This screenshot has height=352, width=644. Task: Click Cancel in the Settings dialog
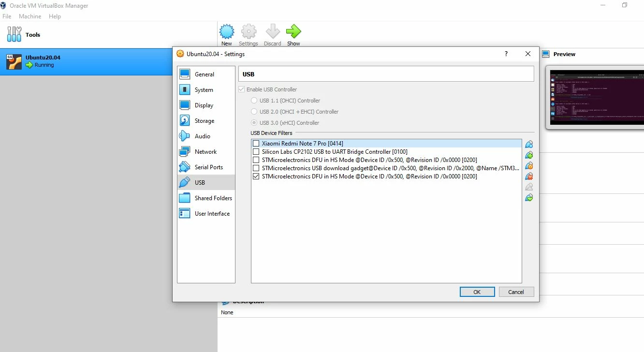pyautogui.click(x=516, y=292)
